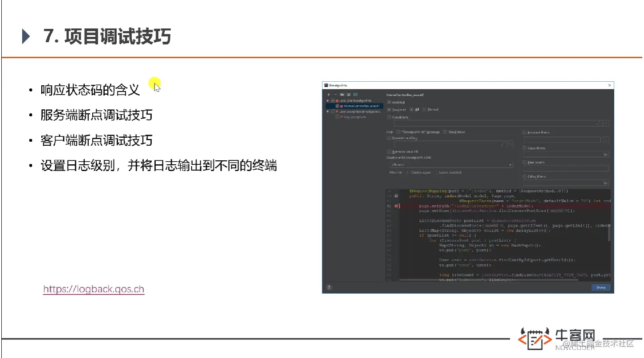Collapse the Java Line Breakpoints tree node
The image size is (644, 358).
(328, 101)
